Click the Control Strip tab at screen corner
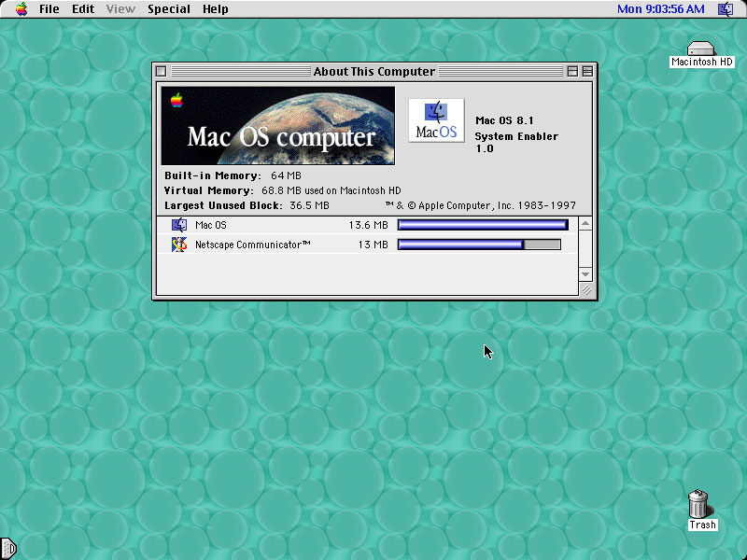Image resolution: width=747 pixels, height=560 pixels. pos(8,549)
